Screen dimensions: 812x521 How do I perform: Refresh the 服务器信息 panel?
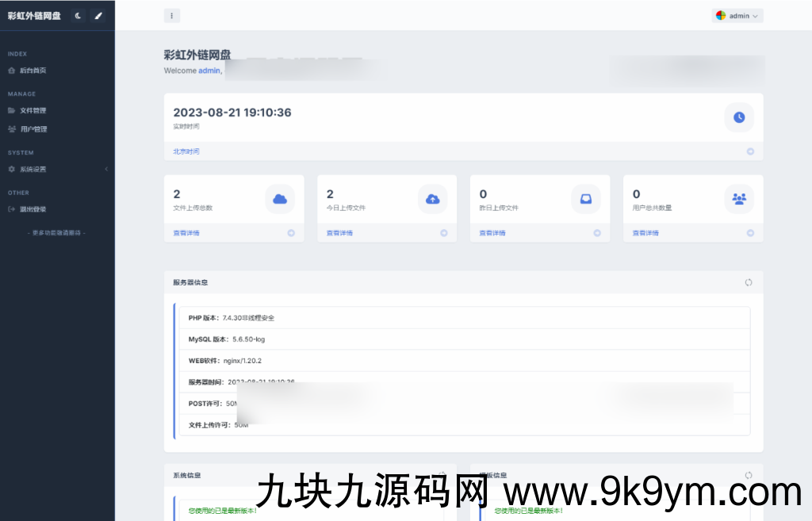[748, 282]
